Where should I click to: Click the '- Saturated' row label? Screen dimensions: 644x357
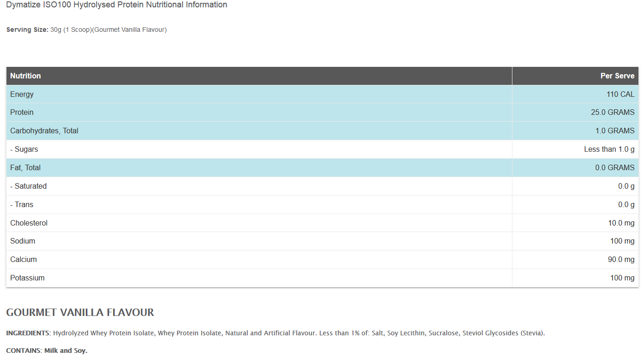click(x=28, y=186)
